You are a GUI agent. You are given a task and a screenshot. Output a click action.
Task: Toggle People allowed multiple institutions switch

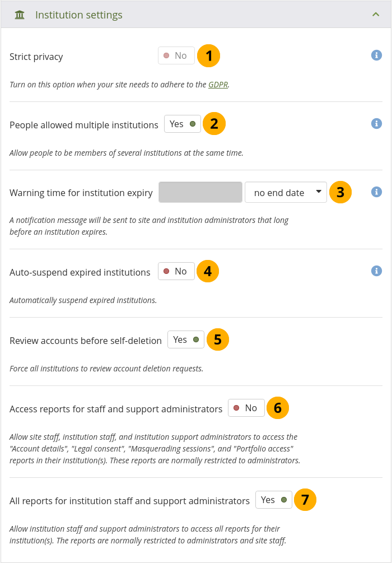[183, 124]
